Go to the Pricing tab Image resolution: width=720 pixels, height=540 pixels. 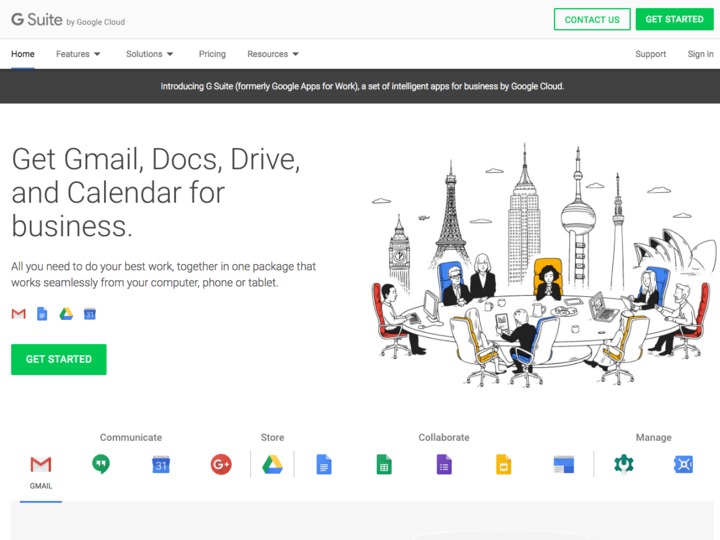coord(212,54)
